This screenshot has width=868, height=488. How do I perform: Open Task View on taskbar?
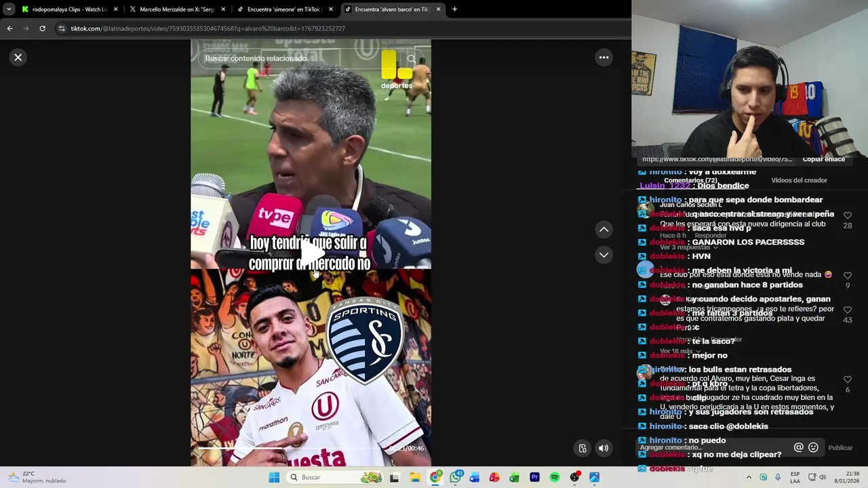point(395,477)
